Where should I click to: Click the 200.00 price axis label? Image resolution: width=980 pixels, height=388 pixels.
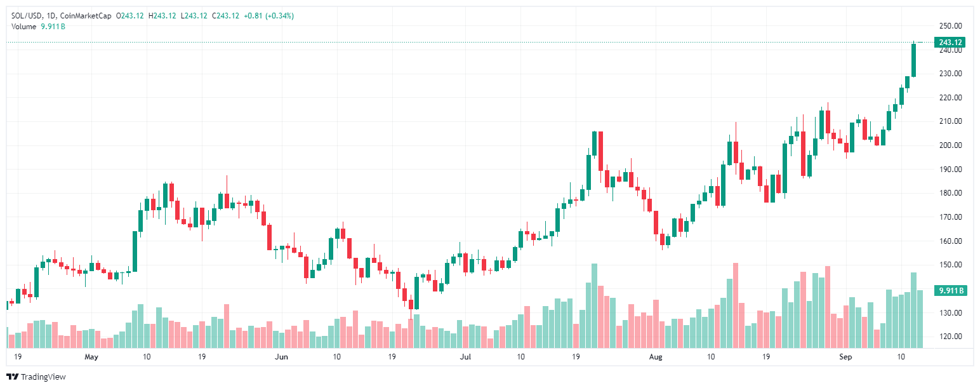click(x=950, y=145)
